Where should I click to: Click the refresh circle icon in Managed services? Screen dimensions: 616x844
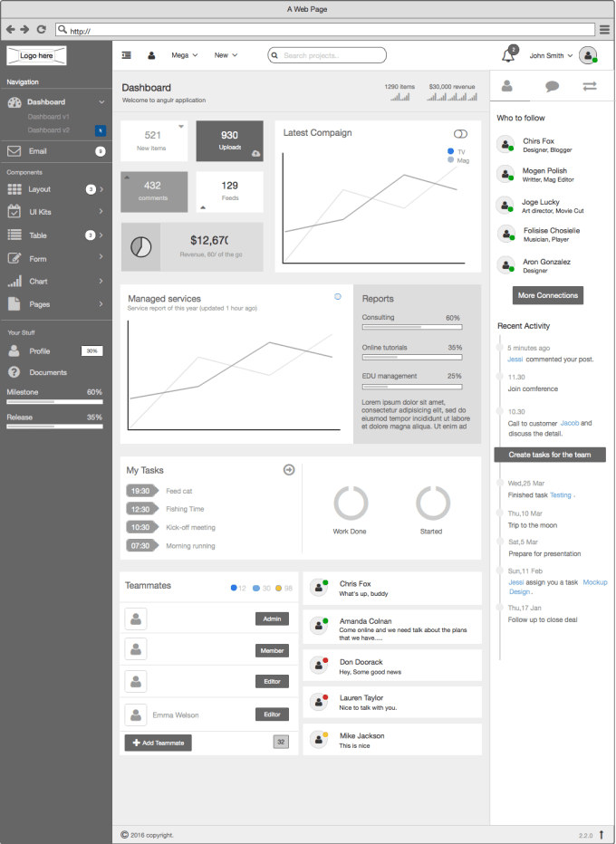[x=338, y=297]
